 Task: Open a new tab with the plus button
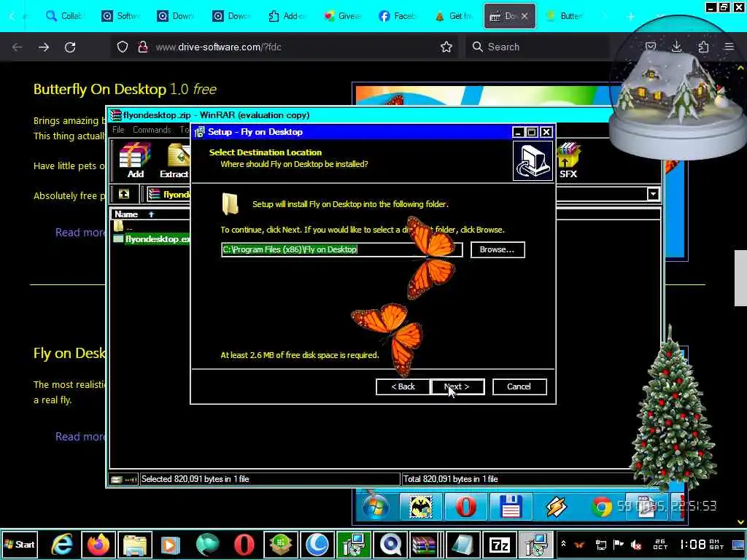tap(631, 16)
